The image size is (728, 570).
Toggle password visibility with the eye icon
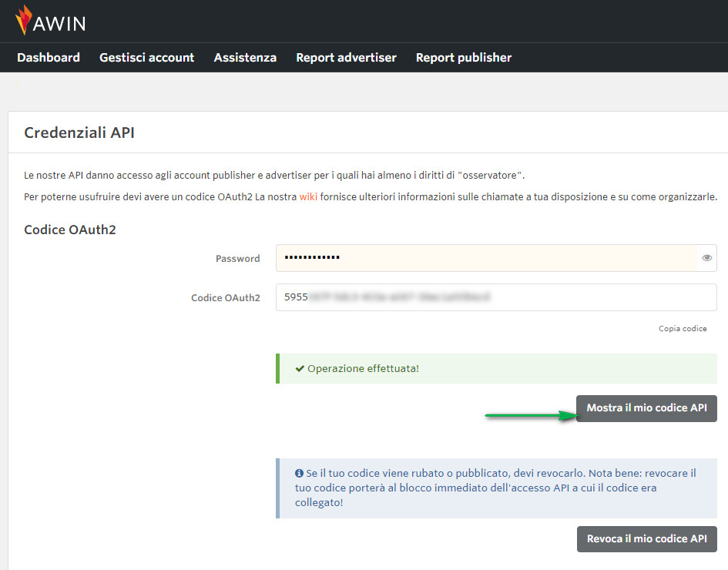point(706,258)
